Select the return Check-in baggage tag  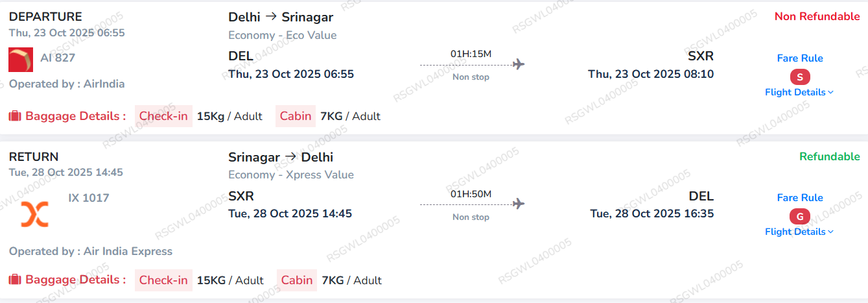(x=164, y=280)
